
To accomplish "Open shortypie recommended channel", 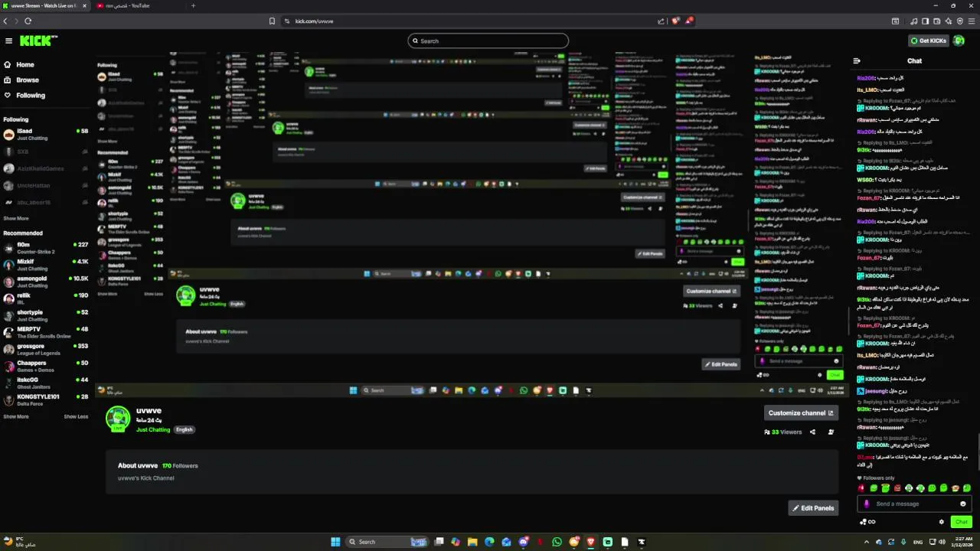I will coord(46,315).
